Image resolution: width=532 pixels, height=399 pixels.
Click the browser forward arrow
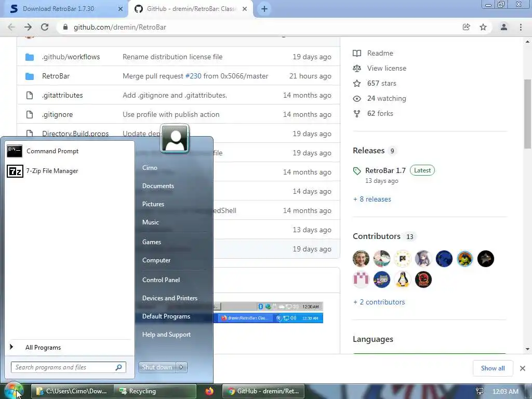click(28, 27)
